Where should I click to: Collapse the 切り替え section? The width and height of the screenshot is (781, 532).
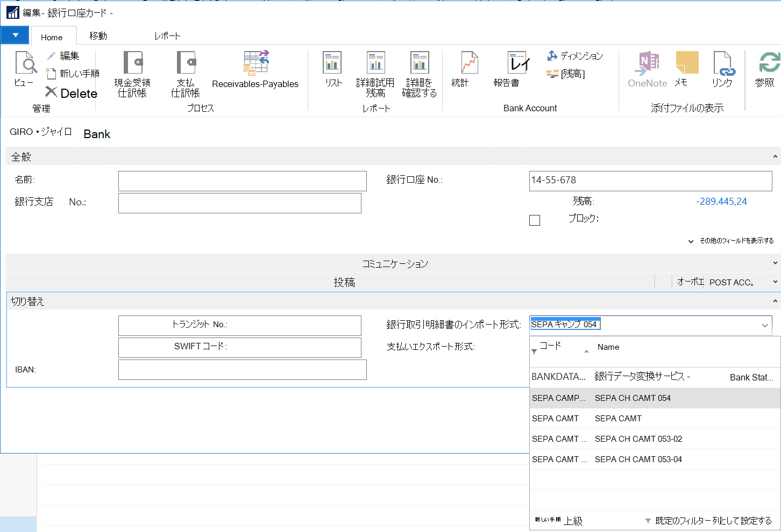(775, 301)
